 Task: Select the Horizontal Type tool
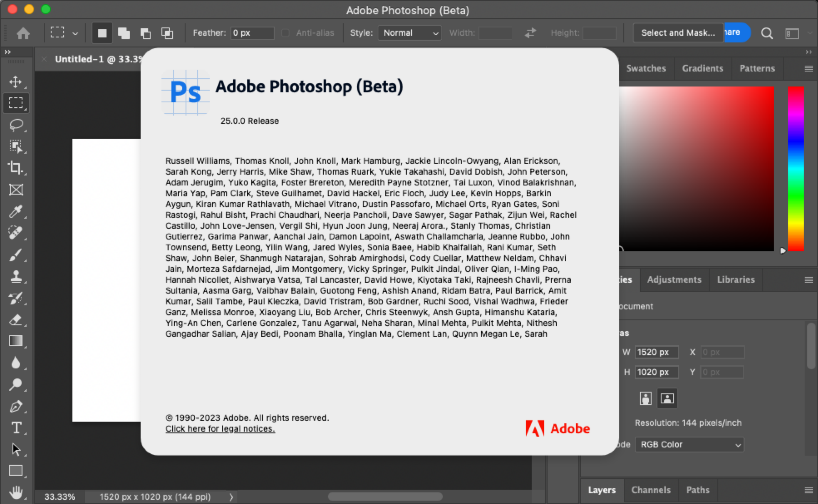[x=16, y=427]
